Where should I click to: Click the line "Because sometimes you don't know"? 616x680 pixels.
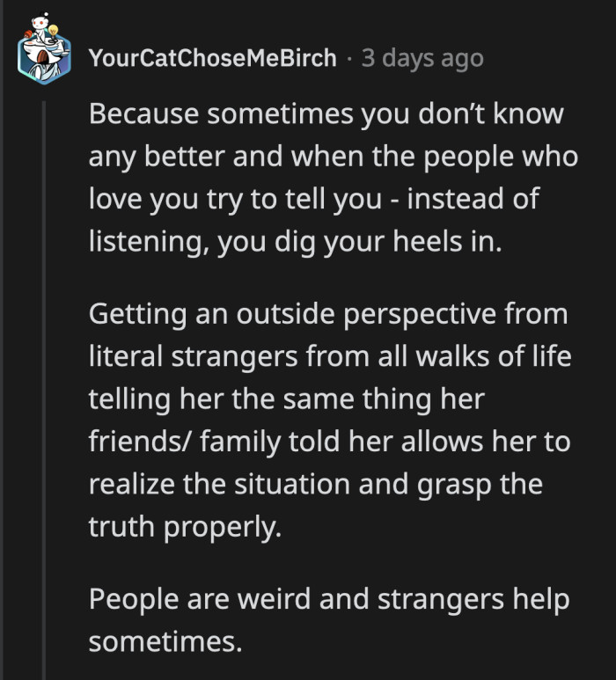[326, 115]
